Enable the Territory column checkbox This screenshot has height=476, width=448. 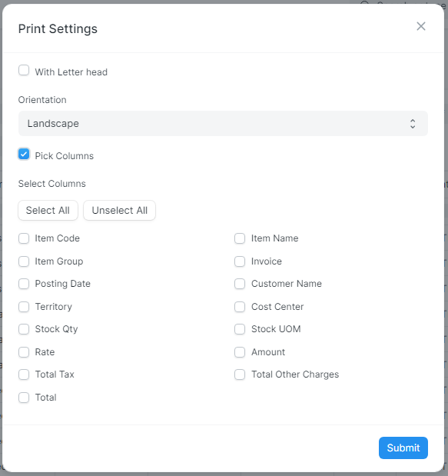pyautogui.click(x=24, y=307)
